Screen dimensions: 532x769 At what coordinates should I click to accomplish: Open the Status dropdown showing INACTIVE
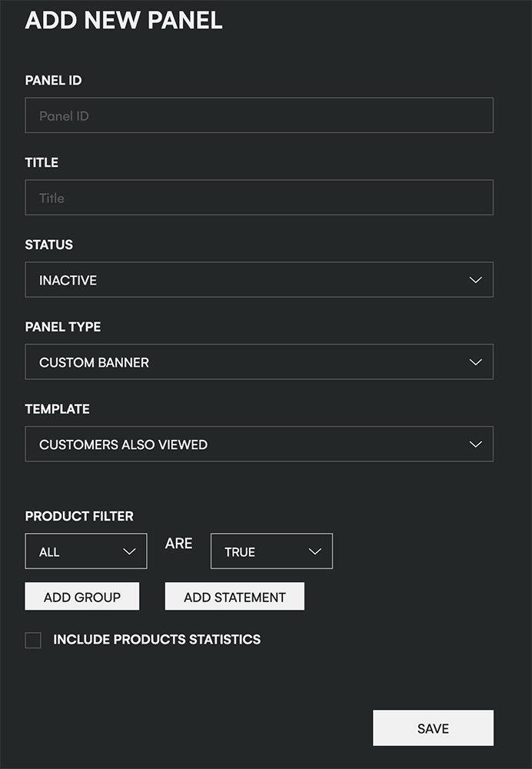[259, 280]
